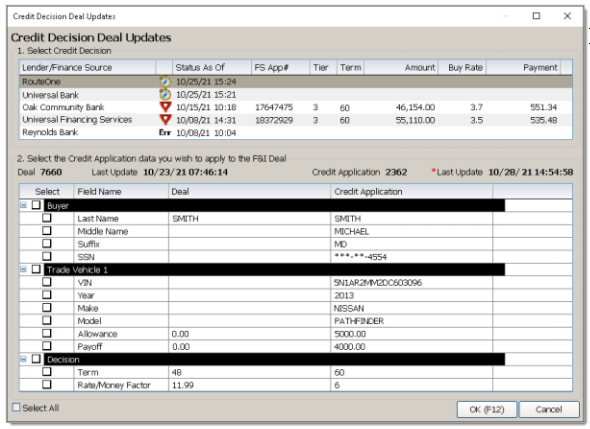Select the Universal Bank lender row
Screen dimensions: 590x429
296,94
